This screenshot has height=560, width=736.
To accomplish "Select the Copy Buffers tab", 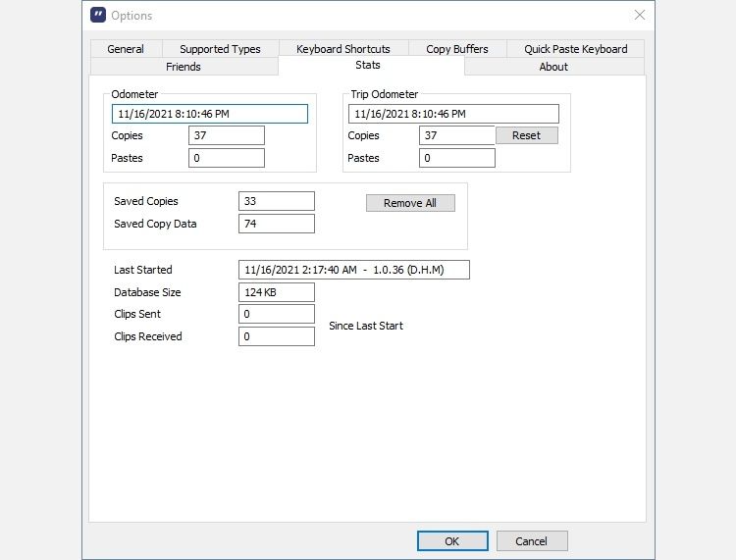I will [457, 49].
